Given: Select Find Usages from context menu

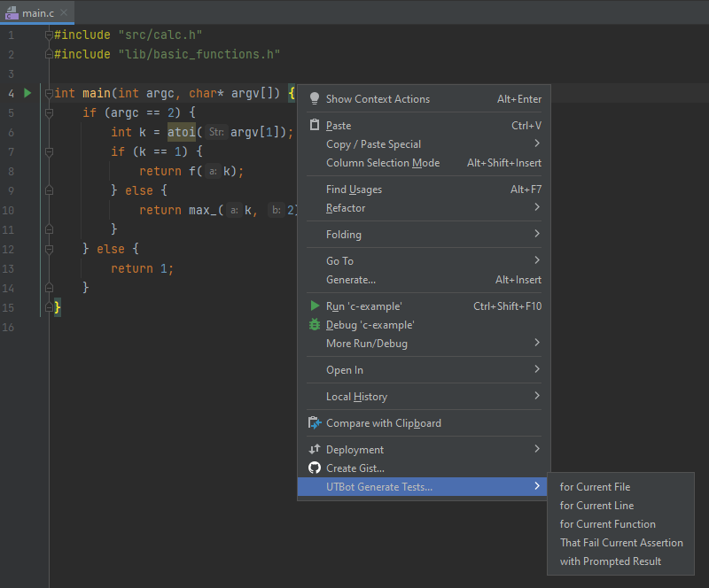Looking at the screenshot, I should pos(354,190).
